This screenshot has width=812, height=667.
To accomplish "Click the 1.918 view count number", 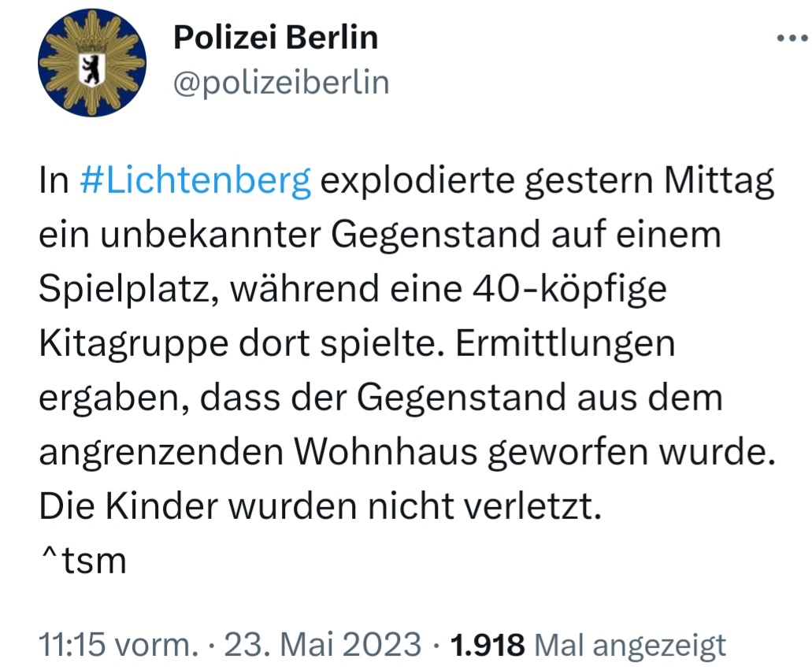I will pos(487,645).
